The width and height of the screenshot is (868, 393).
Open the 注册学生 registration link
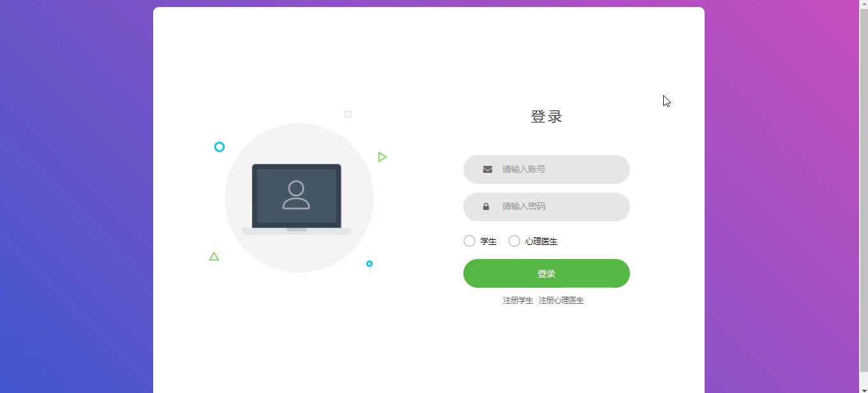tap(518, 300)
